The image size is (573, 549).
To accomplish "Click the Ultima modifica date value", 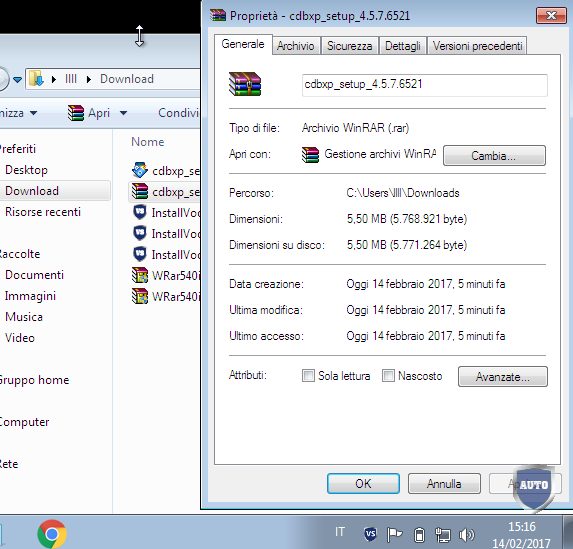I will 426,310.
